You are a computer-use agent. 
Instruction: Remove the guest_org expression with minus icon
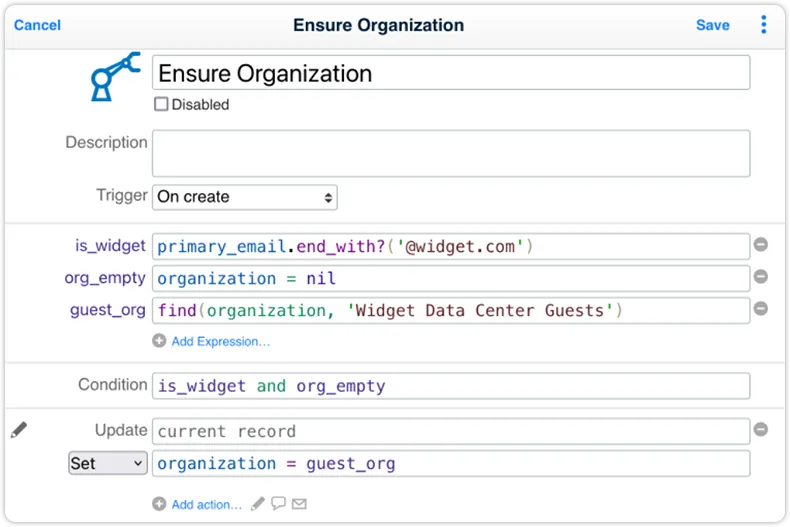pyautogui.click(x=761, y=308)
